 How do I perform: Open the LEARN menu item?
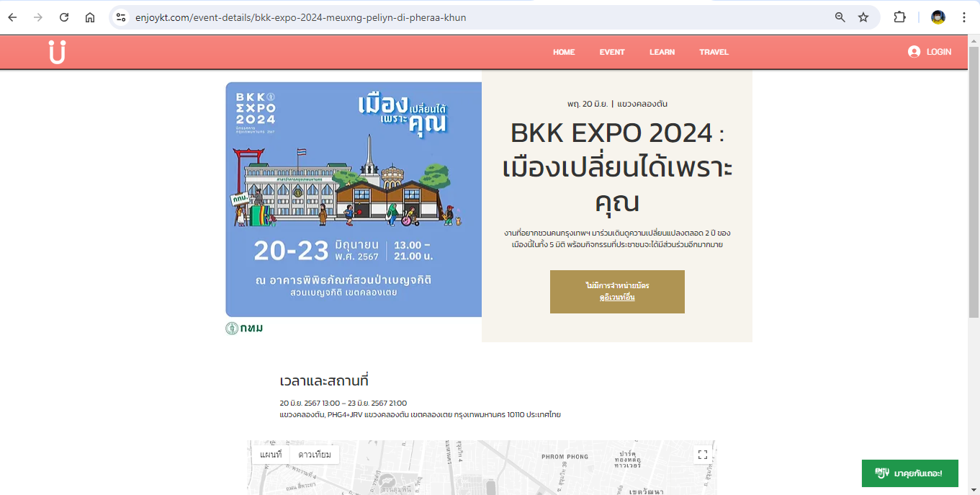pos(662,52)
